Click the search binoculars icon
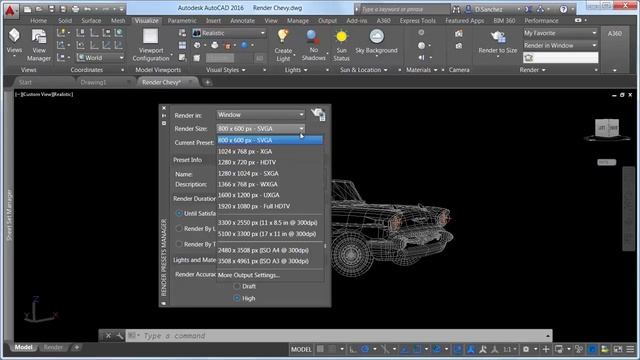 (456, 9)
